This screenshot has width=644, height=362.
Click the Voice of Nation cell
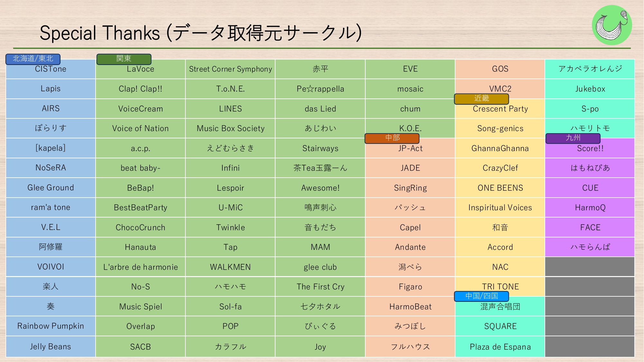point(140,128)
